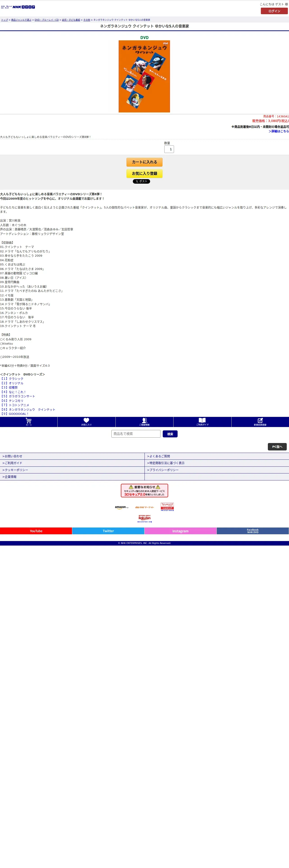Open series link 【6】テンコモリ
The image size is (289, 868).
[12, 401]
